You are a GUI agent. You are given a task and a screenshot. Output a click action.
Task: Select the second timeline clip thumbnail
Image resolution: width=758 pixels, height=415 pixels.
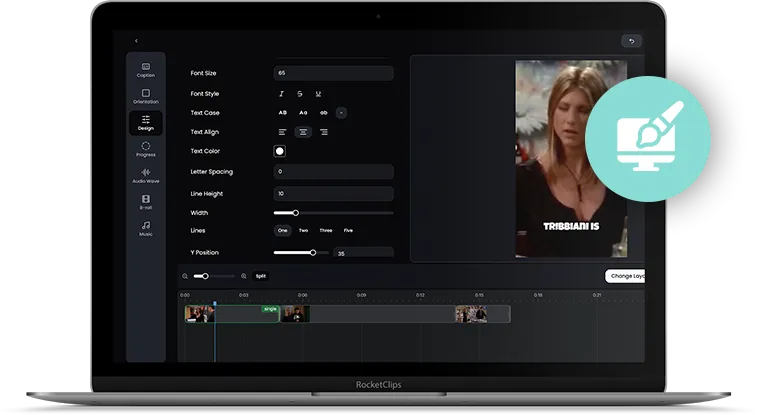[x=295, y=314]
